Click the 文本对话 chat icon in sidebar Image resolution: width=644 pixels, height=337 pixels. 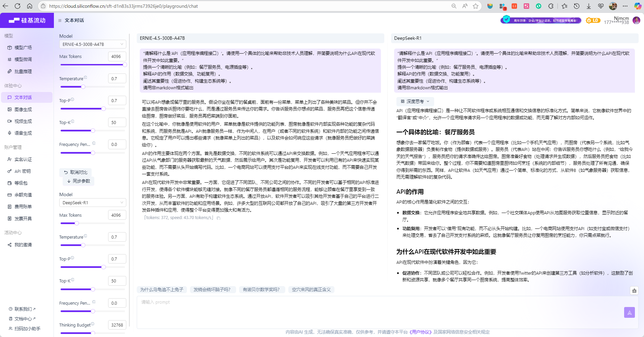click(9, 97)
